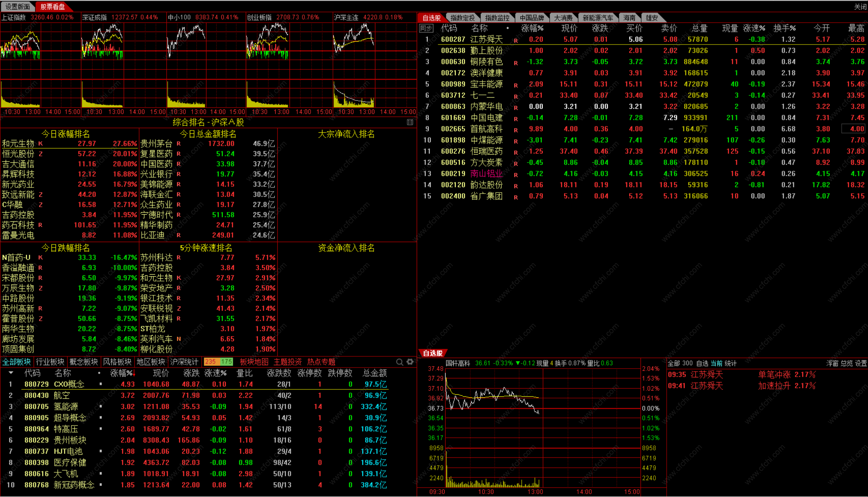Toggle the 当前 filter in alerts panel

tap(716, 363)
